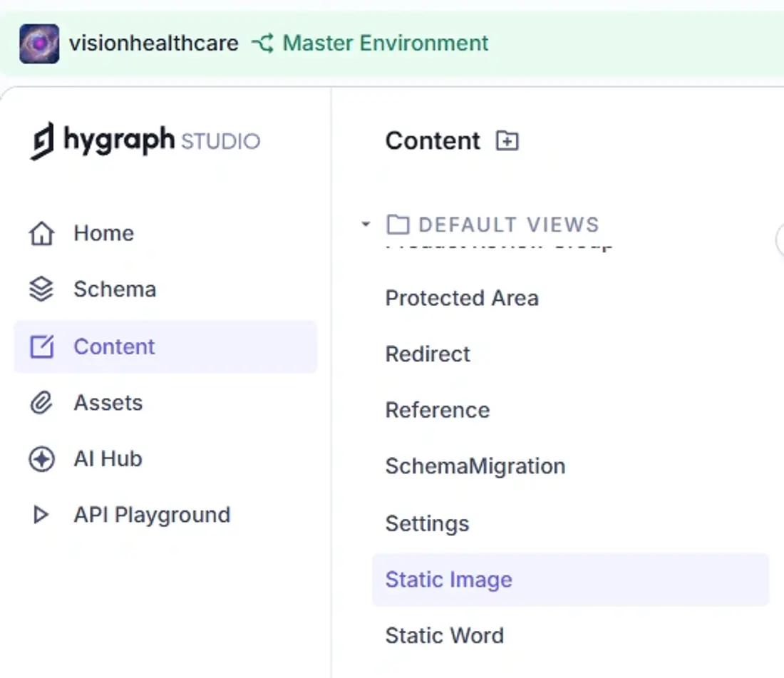Screen dimensions: 784x678
Task: Click the add folder icon beside Content
Action: [x=507, y=140]
